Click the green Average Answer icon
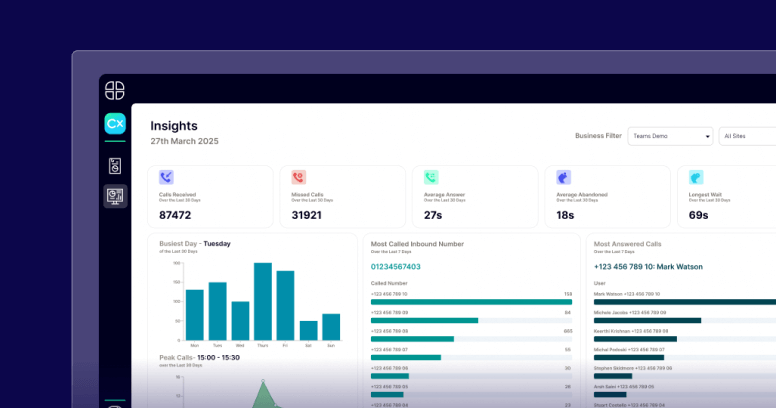This screenshot has height=408, width=776. click(x=431, y=177)
